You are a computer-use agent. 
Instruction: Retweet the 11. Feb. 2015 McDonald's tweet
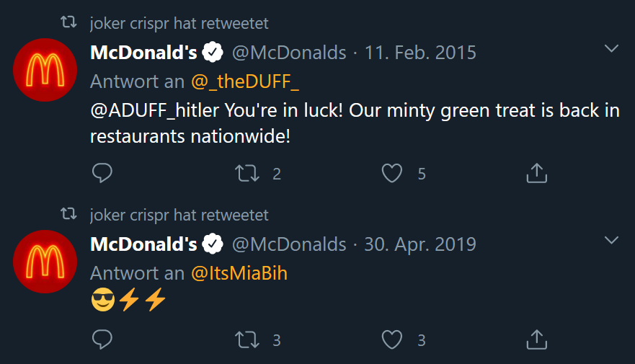point(247,173)
